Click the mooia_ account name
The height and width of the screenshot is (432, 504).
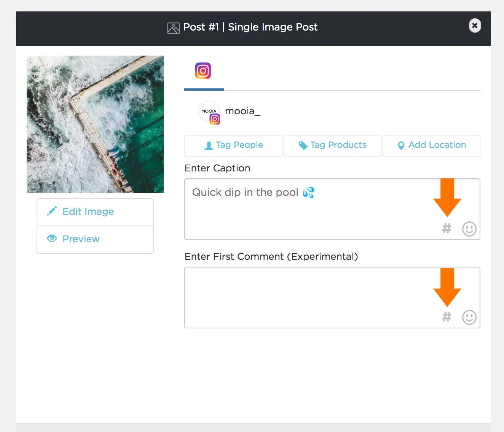(242, 111)
